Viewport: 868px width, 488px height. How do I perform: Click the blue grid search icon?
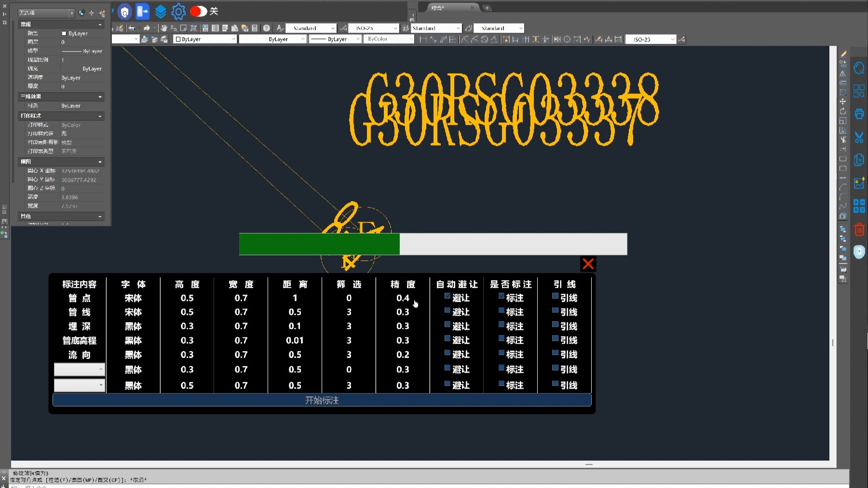pos(859,91)
